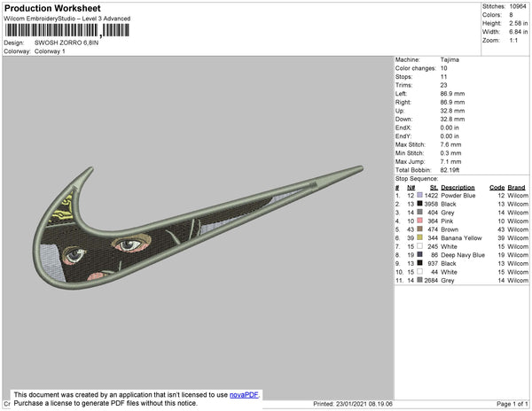Click the Total Bobbin value '82.19ft'
532x411 pixels.
(x=450, y=170)
